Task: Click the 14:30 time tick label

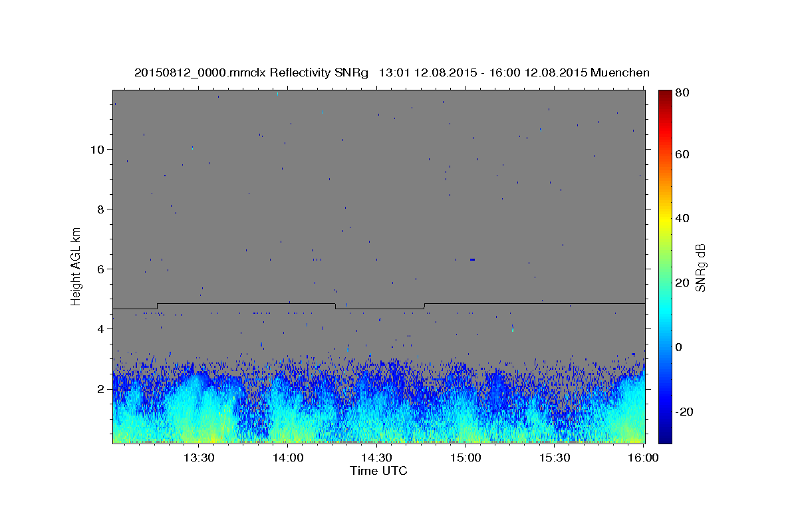Action: [x=377, y=458]
